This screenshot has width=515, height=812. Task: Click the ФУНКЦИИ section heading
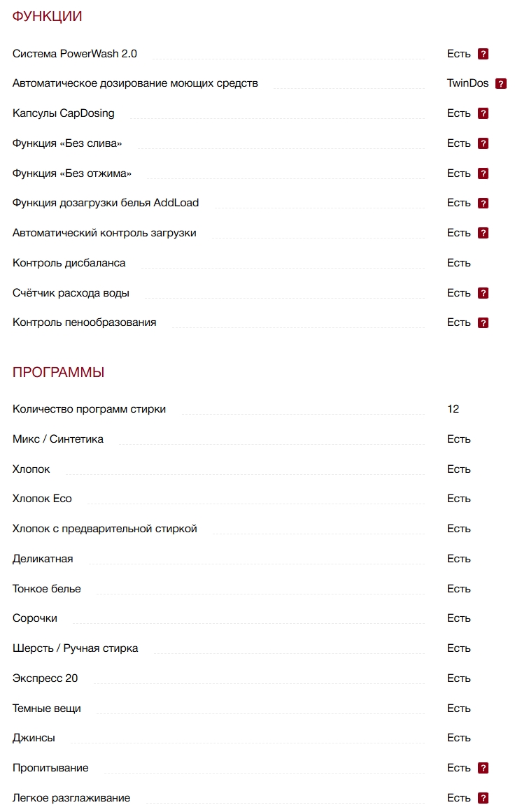pyautogui.click(x=47, y=16)
